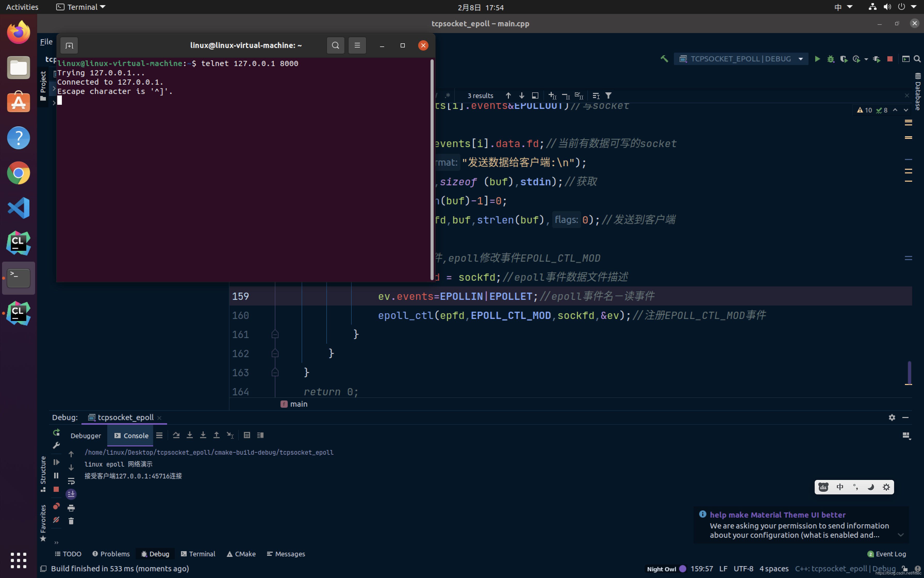Unselect occurrence icon in find bar
924x578 pixels.
tap(565, 95)
